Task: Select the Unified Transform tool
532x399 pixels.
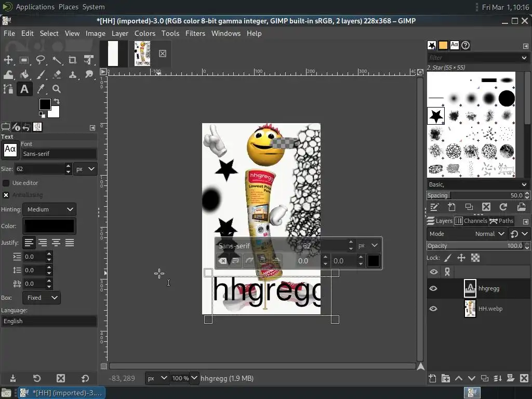Action: point(89,60)
